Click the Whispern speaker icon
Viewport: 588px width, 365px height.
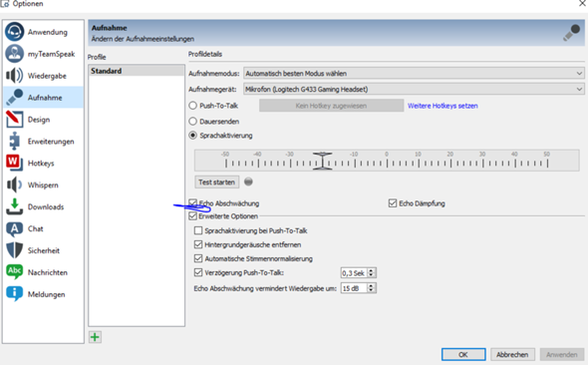point(15,184)
